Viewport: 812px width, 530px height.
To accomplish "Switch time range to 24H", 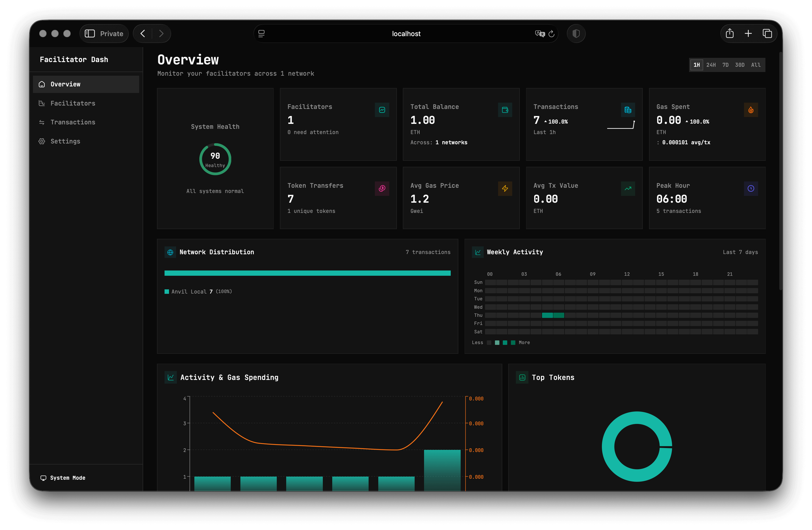I will click(x=711, y=65).
